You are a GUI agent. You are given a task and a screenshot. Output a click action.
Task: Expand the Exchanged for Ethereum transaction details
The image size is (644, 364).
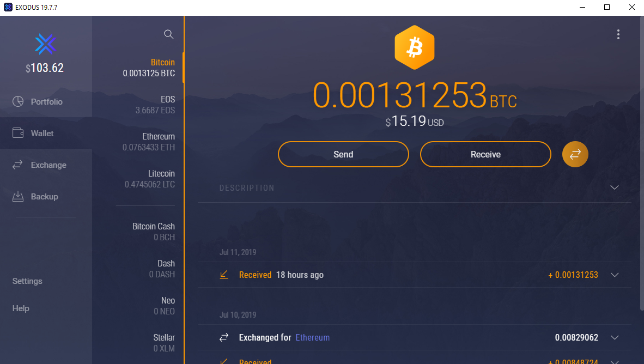615,337
